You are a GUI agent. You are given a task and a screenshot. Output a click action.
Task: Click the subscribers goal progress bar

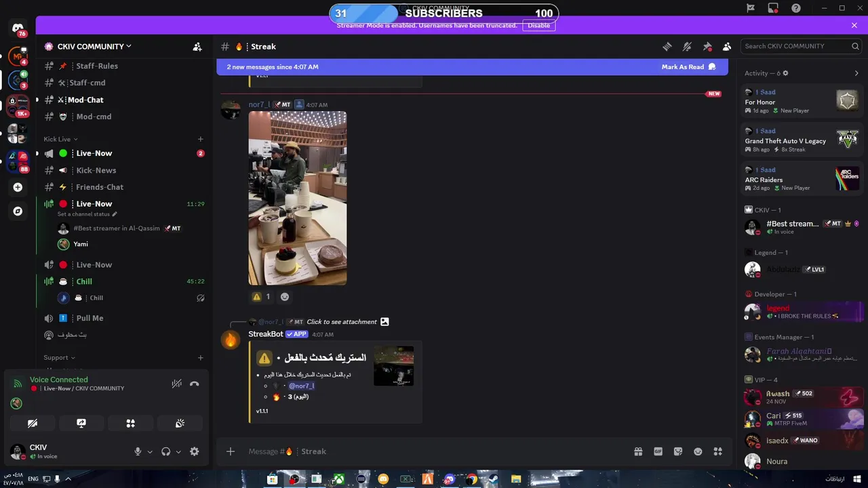point(444,13)
